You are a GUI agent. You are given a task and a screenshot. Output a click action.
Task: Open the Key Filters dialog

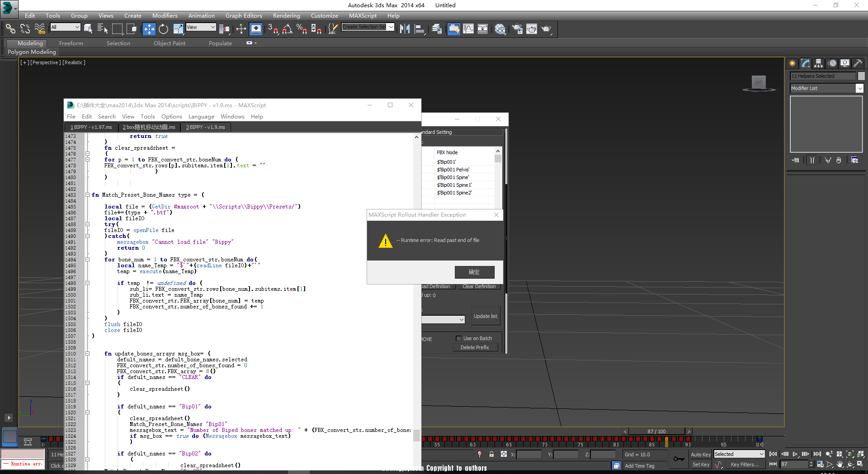(745, 465)
